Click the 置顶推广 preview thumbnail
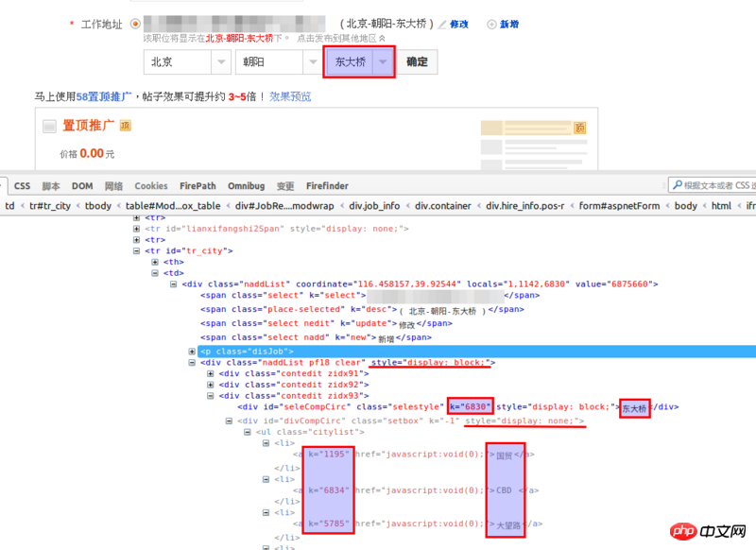The height and width of the screenshot is (550, 756). point(534,145)
